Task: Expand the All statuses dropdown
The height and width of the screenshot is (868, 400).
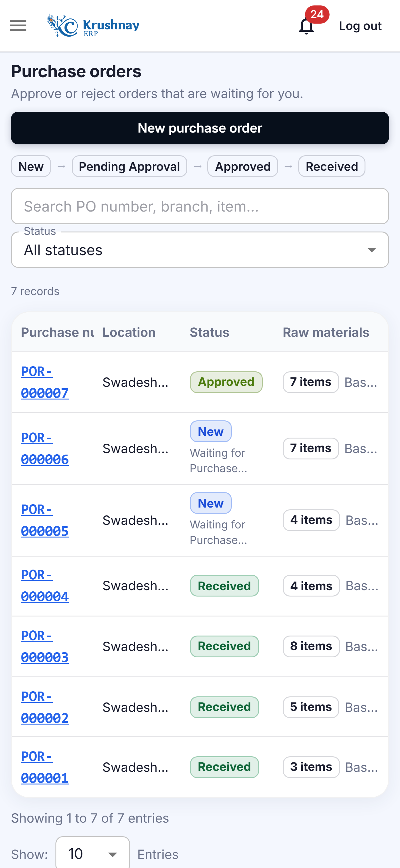Action: coord(200,250)
